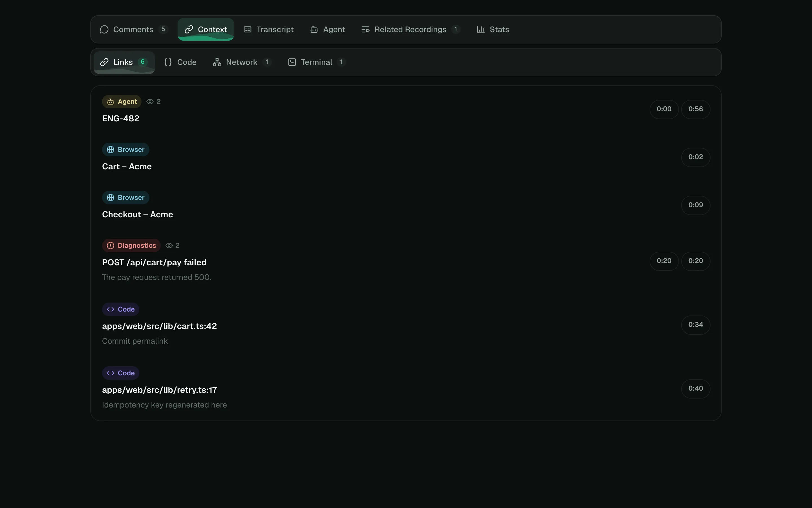The width and height of the screenshot is (812, 508).
Task: Click 'Commit permalink' description
Action: 135,341
